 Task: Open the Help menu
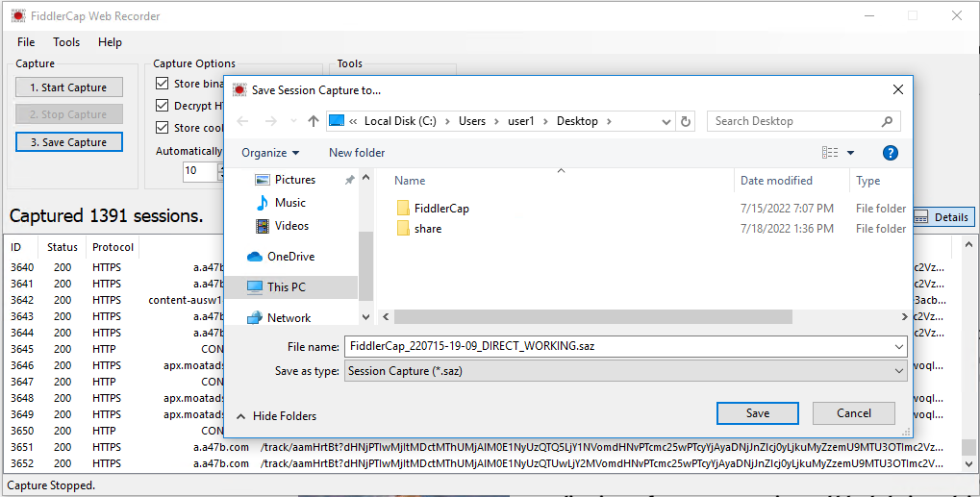[110, 42]
